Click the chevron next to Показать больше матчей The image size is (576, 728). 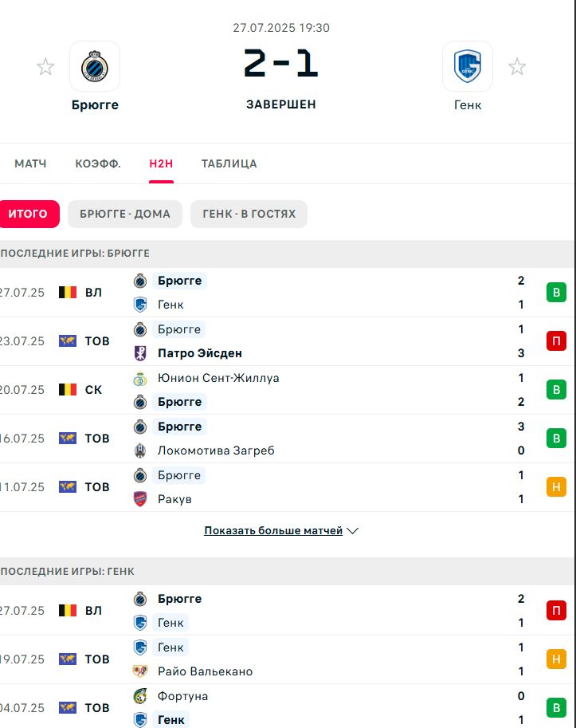click(352, 531)
